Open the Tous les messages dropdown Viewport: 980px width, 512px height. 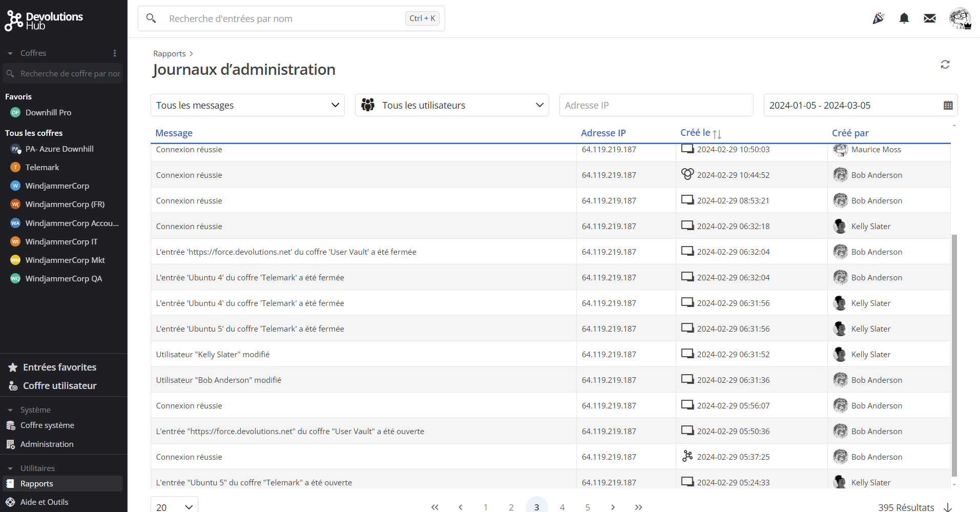point(247,105)
